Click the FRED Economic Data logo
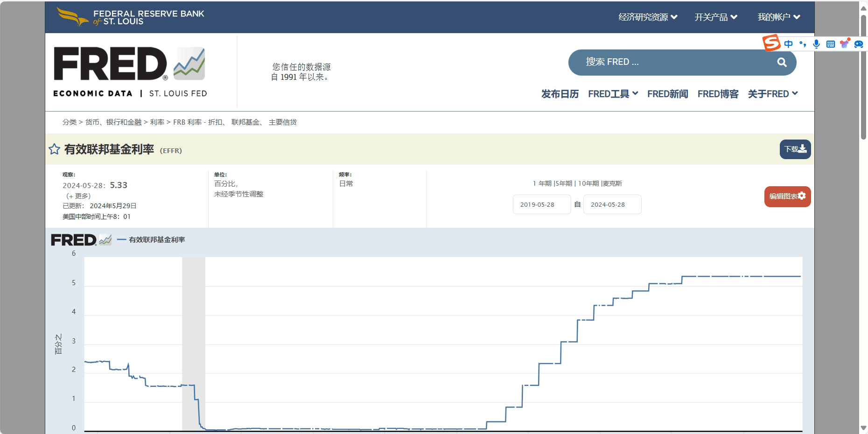The image size is (868, 434). (130, 72)
